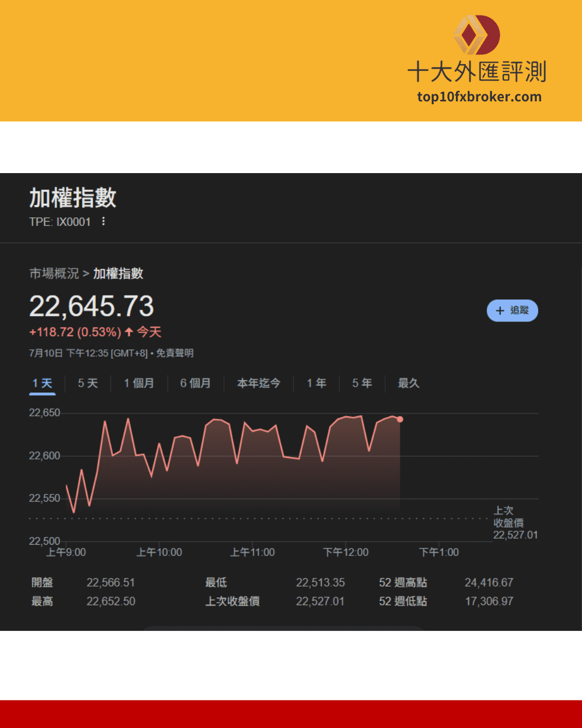
Task: Expand the 上次收盤價 detail
Action: pos(234,601)
